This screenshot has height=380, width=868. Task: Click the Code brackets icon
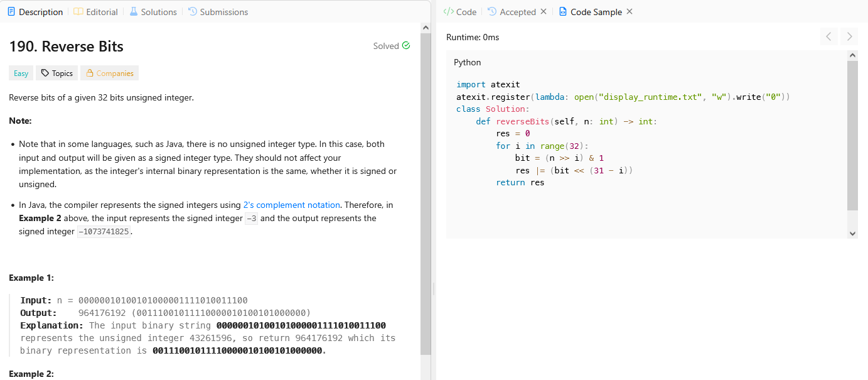(448, 12)
